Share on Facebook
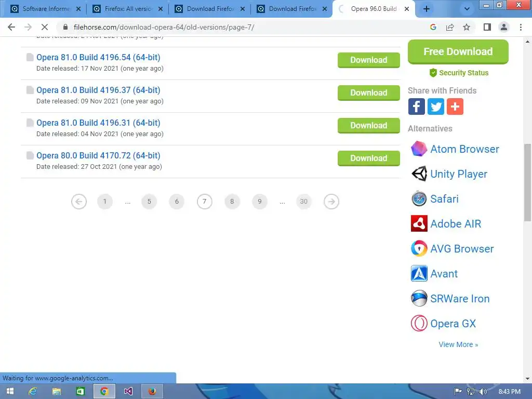532x399 pixels. click(416, 107)
